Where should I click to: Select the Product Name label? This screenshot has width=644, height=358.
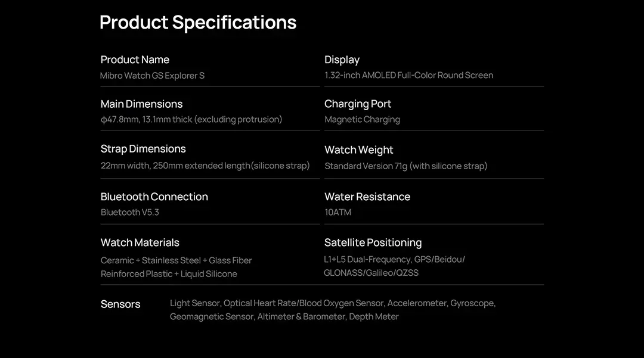click(x=135, y=60)
